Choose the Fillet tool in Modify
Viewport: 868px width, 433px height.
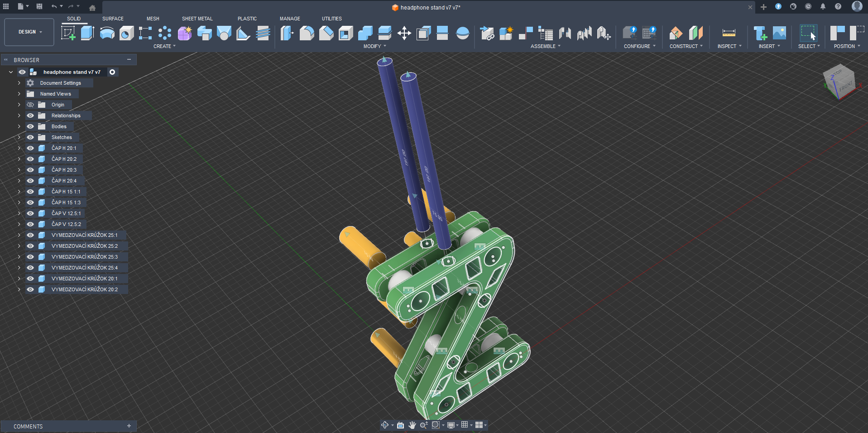(x=307, y=33)
